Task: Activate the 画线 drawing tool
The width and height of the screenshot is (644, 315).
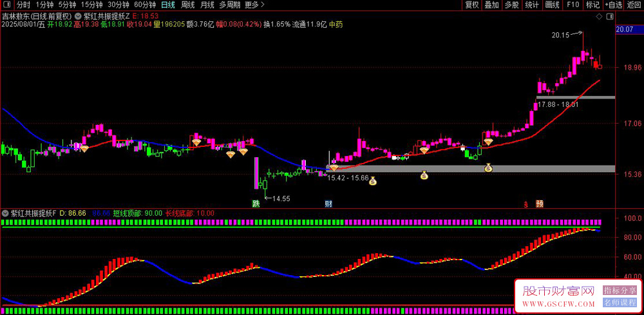Action: 553,5
